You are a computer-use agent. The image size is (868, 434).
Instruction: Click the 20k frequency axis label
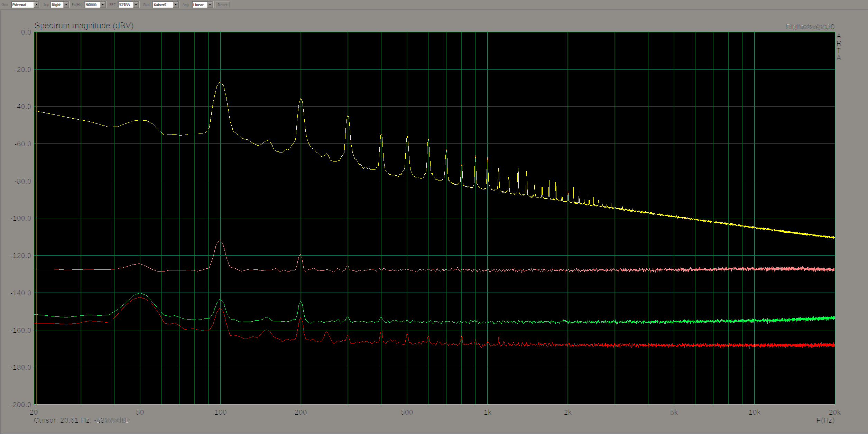point(834,412)
